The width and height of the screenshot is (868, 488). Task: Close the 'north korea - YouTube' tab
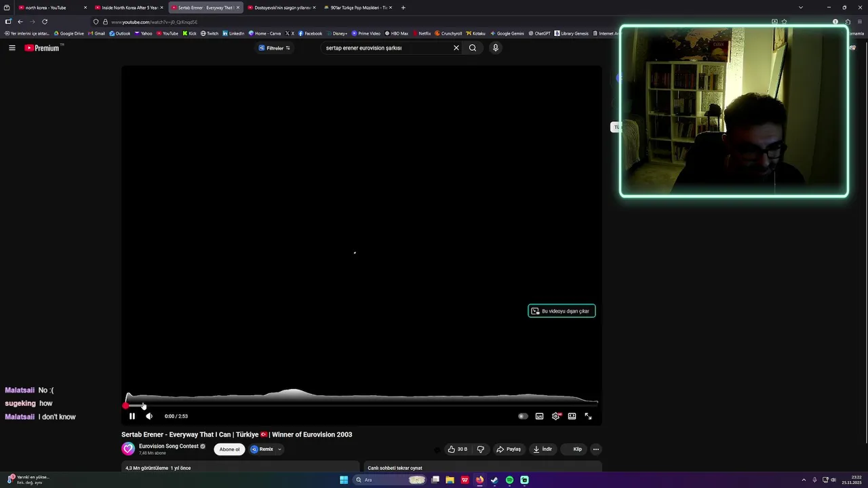(85, 7)
